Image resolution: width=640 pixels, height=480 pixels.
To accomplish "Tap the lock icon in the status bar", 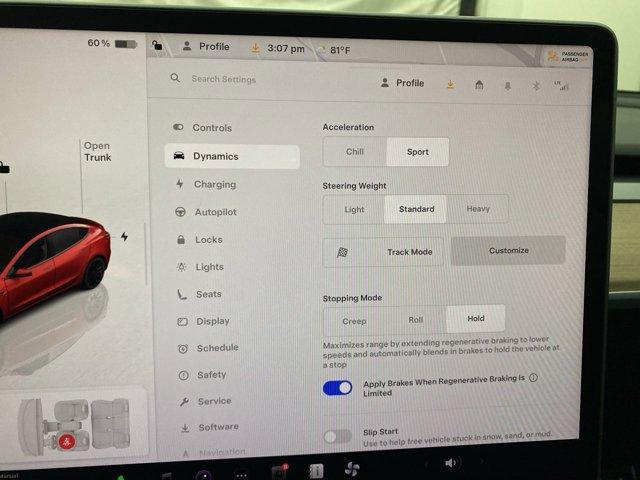I will point(157,45).
